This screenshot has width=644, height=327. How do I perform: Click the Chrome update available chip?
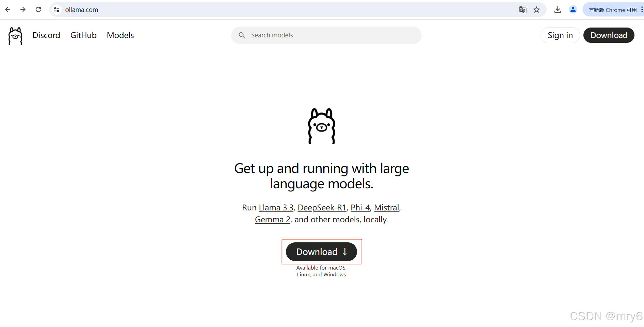[x=613, y=10]
